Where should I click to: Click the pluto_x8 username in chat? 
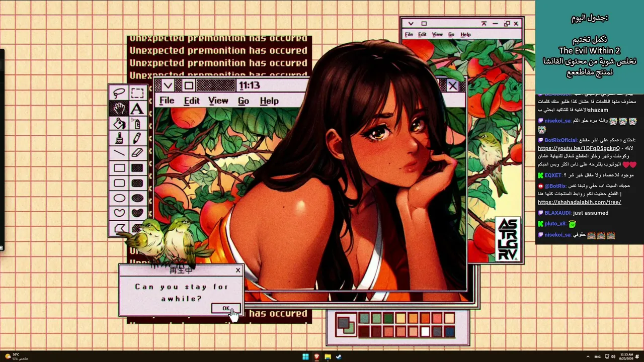point(555,224)
